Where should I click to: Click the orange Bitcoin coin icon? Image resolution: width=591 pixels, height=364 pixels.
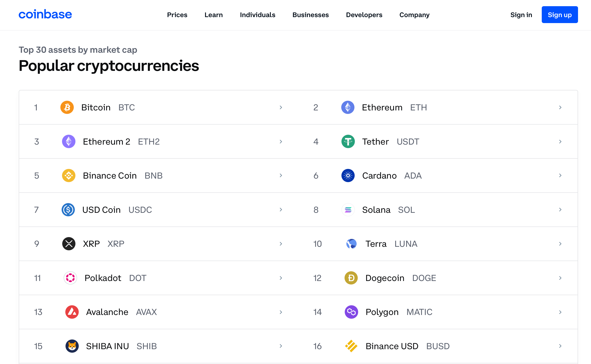[67, 107]
